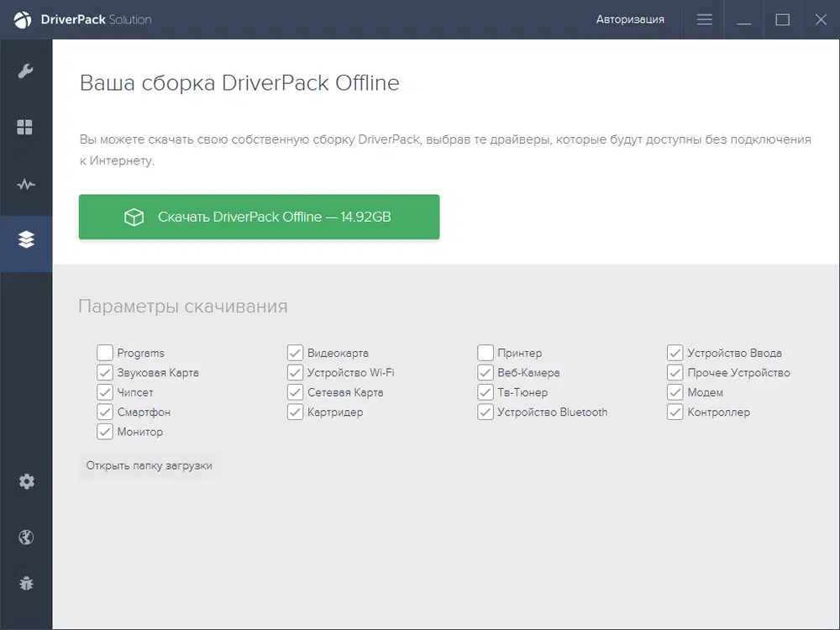The width and height of the screenshot is (840, 630).
Task: Click the green Скачать DriverPack Offline button
Action: [x=260, y=217]
